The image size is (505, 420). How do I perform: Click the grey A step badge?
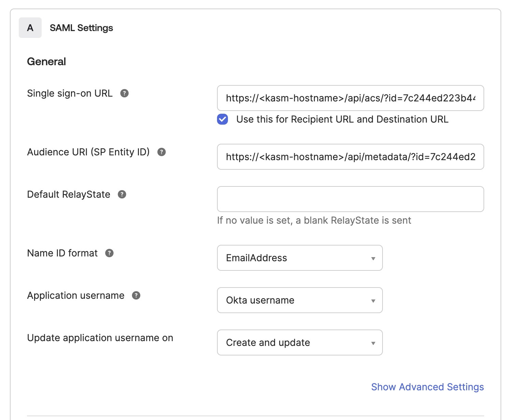tap(30, 28)
